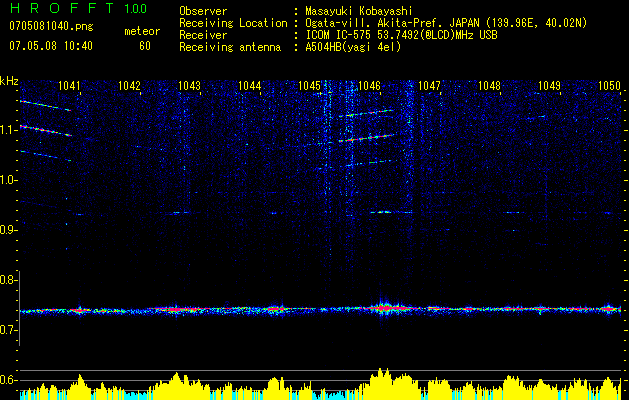Click the 0.7 kHz axis label
Image resolution: width=629 pixels, height=400 pixels.
click(x=8, y=330)
